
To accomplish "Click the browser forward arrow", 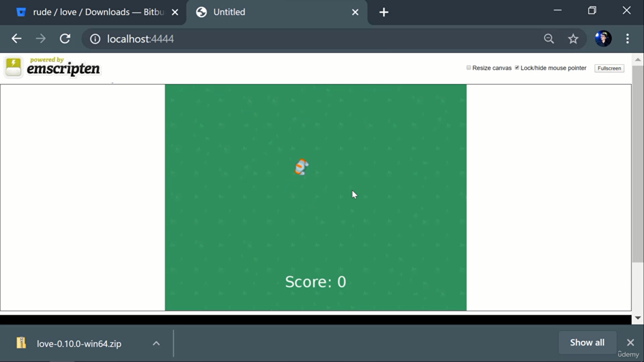I will point(41,39).
